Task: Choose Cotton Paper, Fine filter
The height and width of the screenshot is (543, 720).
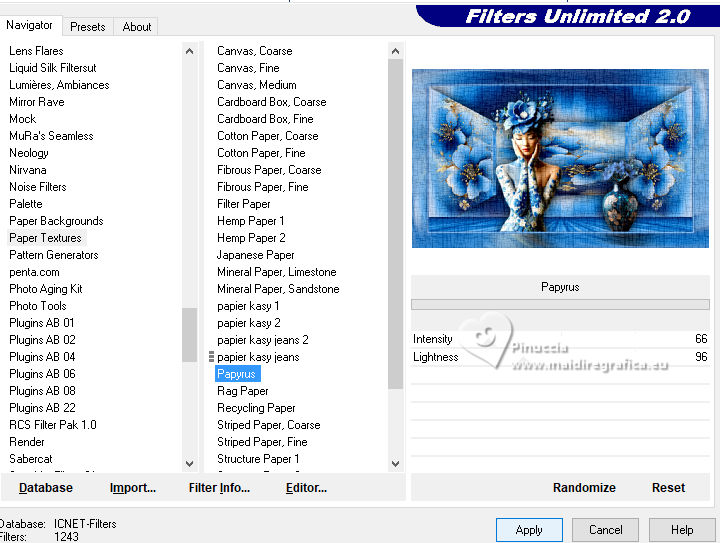Action: point(261,153)
